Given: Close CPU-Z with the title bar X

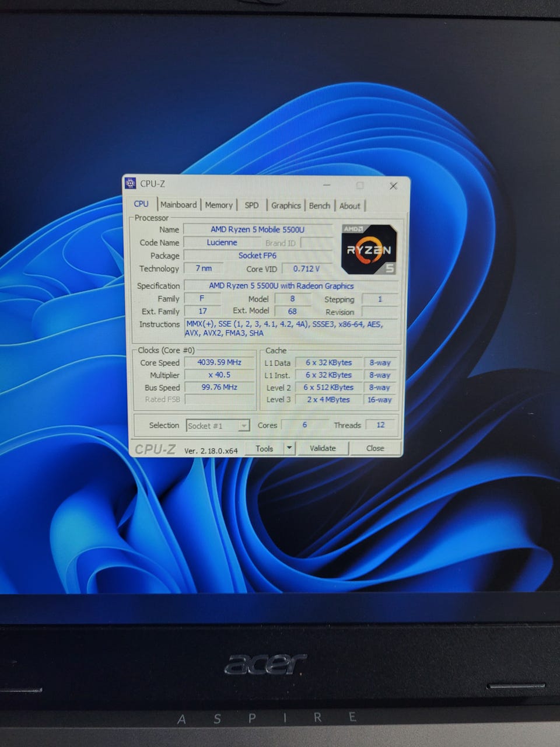Looking at the screenshot, I should (393, 186).
